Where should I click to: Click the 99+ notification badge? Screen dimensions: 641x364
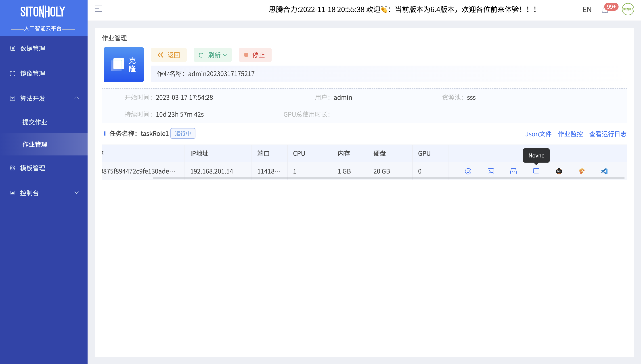point(611,7)
